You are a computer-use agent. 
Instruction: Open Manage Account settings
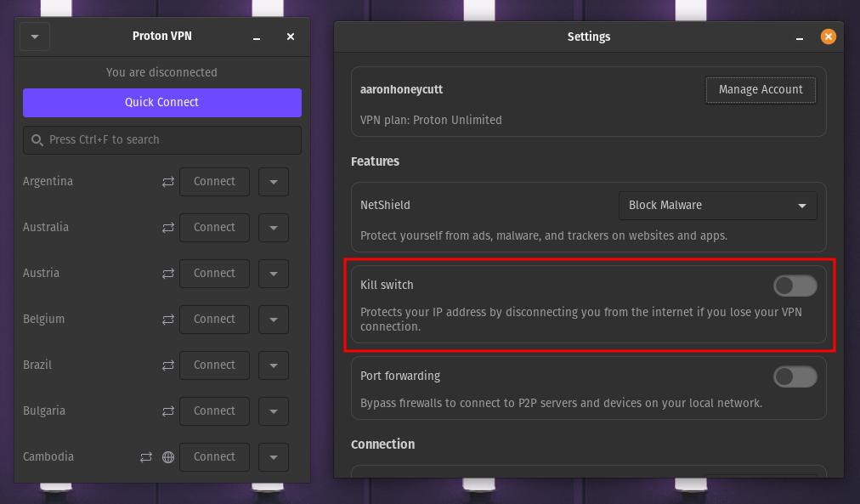(760, 89)
